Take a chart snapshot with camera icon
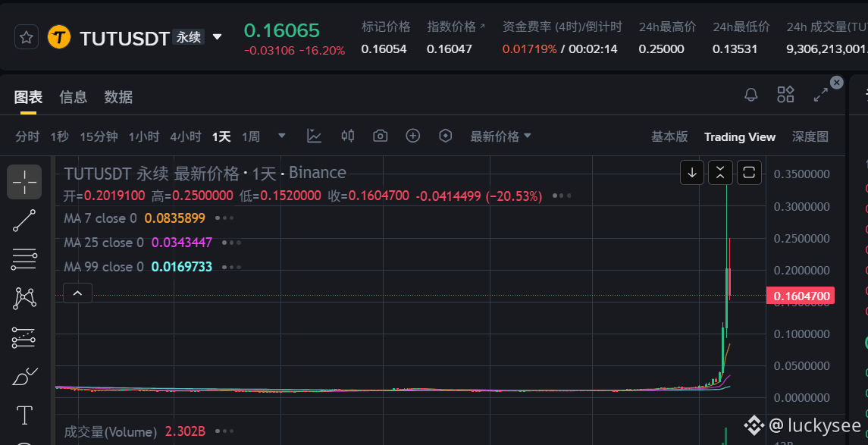The width and height of the screenshot is (868, 445). [381, 136]
